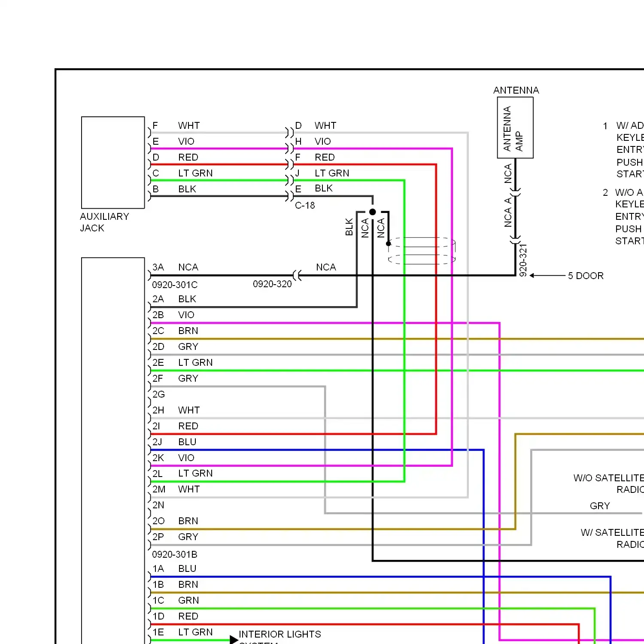Select C-18 pin H VIO label

click(313, 141)
